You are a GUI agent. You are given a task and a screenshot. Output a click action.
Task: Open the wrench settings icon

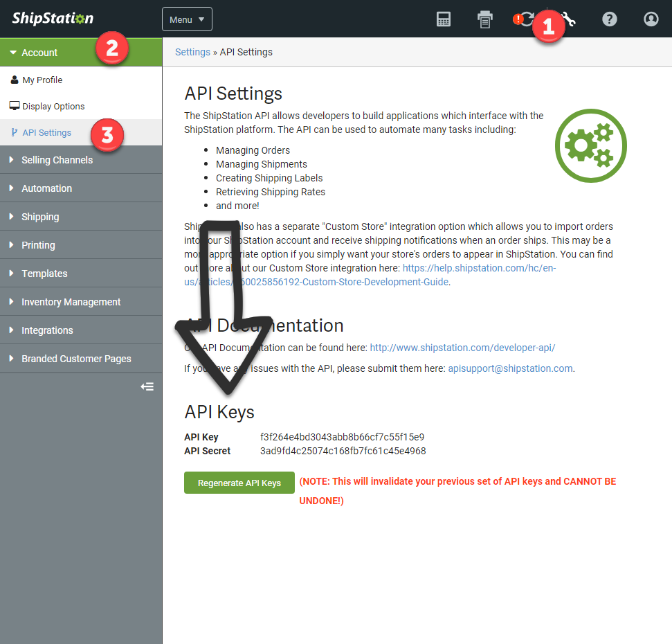point(567,19)
